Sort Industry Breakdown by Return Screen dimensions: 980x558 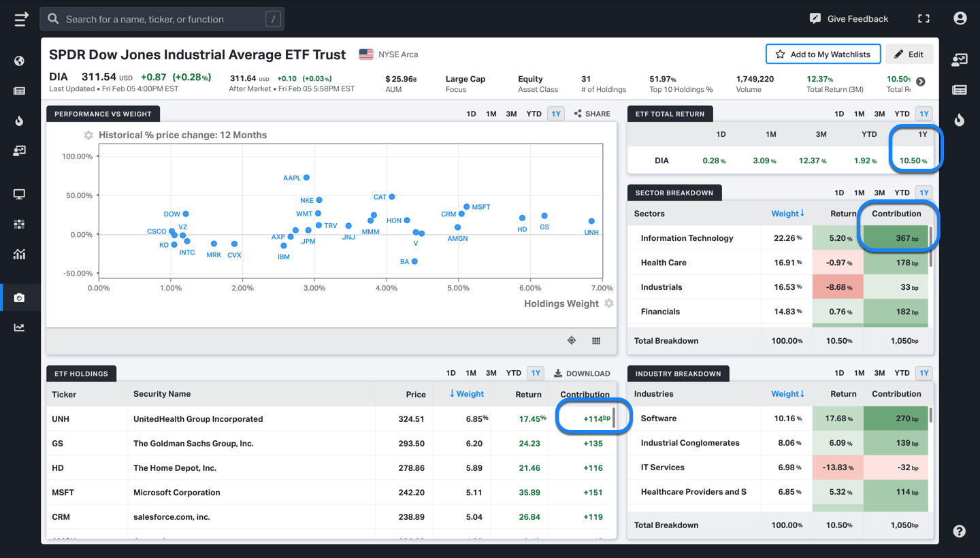pos(843,394)
